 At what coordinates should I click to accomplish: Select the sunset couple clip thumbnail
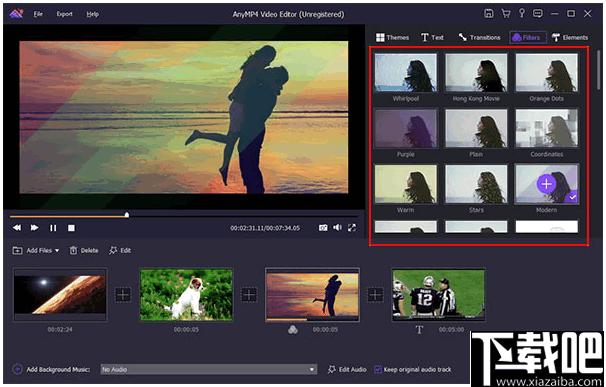click(312, 295)
